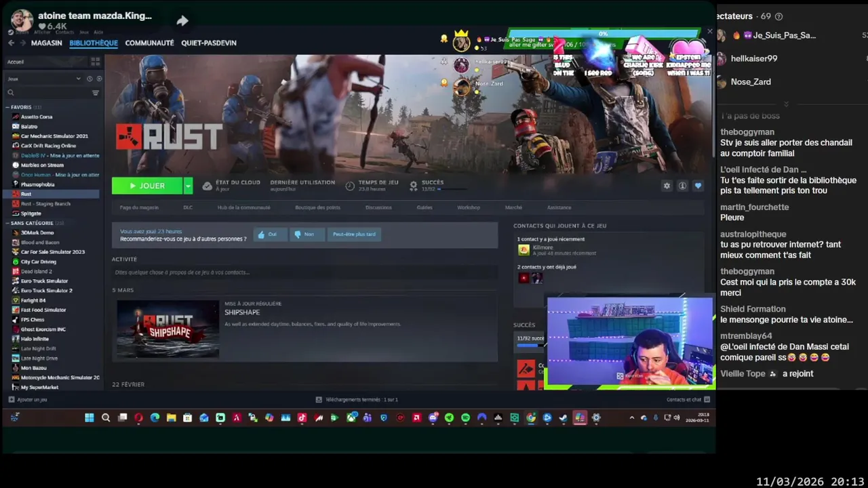Open the Discussions link
The width and height of the screenshot is (868, 488).
click(378, 207)
